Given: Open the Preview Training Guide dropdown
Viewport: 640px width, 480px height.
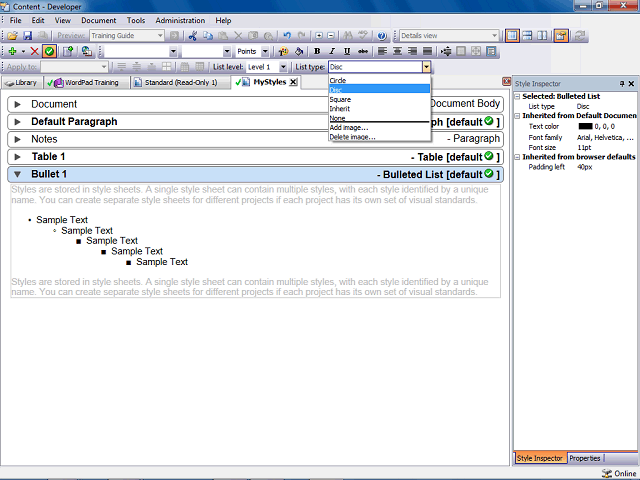Looking at the screenshot, I should click(x=160, y=36).
